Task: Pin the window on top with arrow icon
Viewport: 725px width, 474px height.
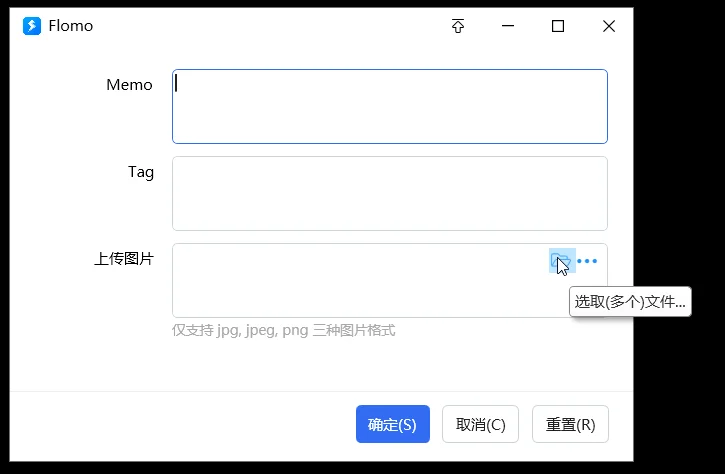Action: pos(458,26)
